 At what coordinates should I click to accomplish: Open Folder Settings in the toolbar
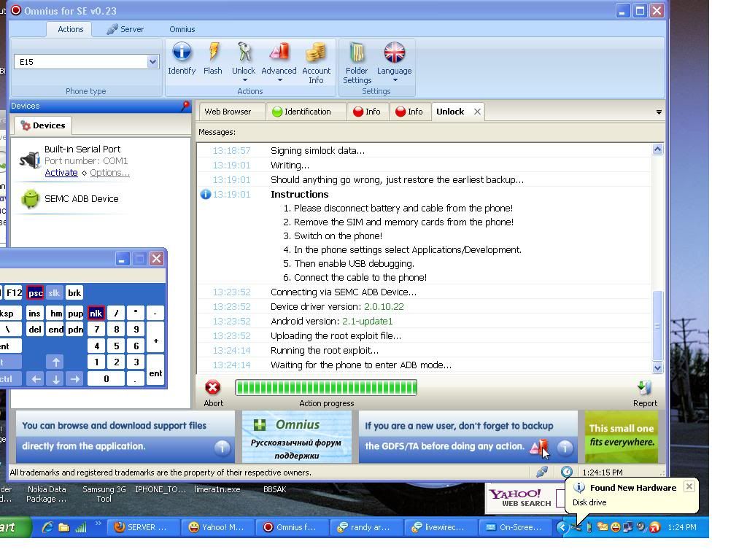[357, 52]
